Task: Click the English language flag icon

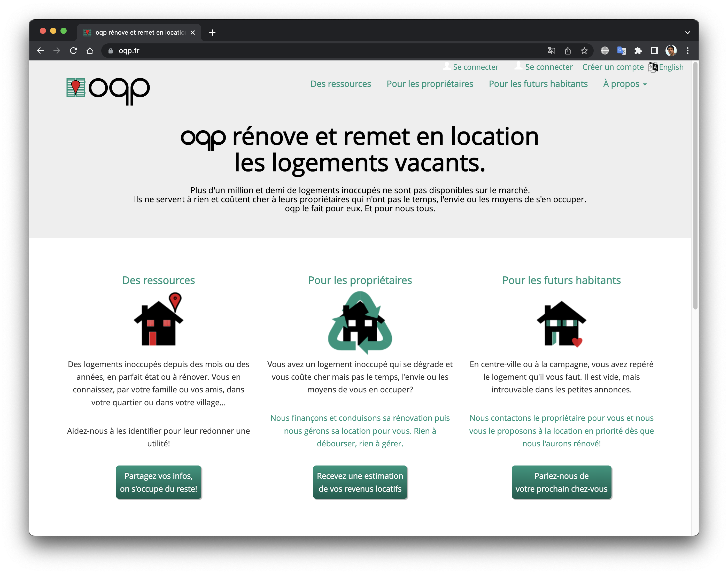Action: 653,67
